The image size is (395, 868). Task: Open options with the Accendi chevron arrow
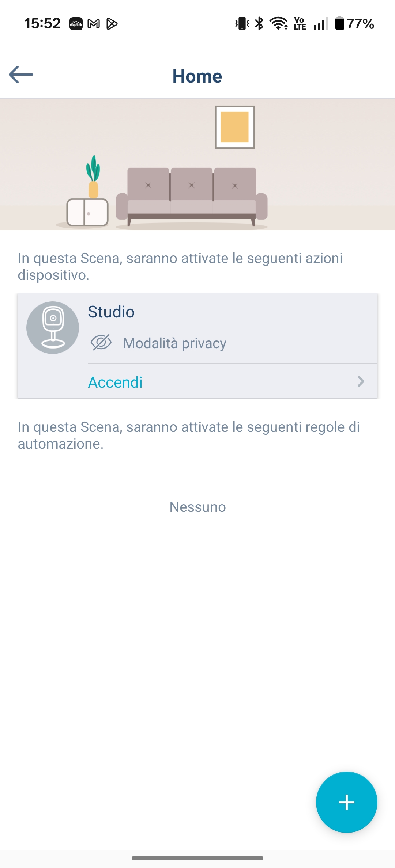[361, 382]
